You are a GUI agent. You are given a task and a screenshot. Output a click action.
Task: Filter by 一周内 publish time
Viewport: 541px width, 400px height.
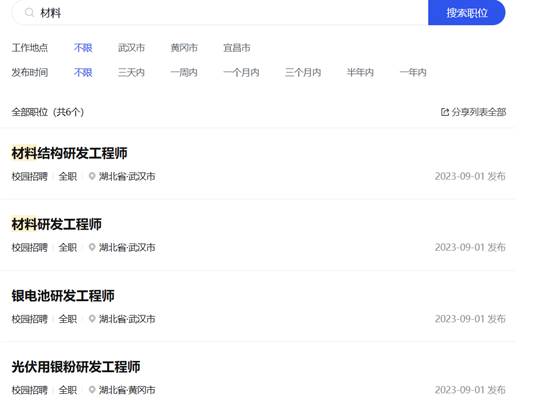(x=184, y=72)
